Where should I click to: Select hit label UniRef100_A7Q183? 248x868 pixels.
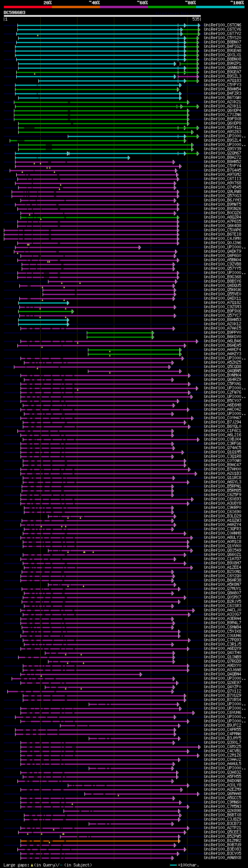coord(222,81)
